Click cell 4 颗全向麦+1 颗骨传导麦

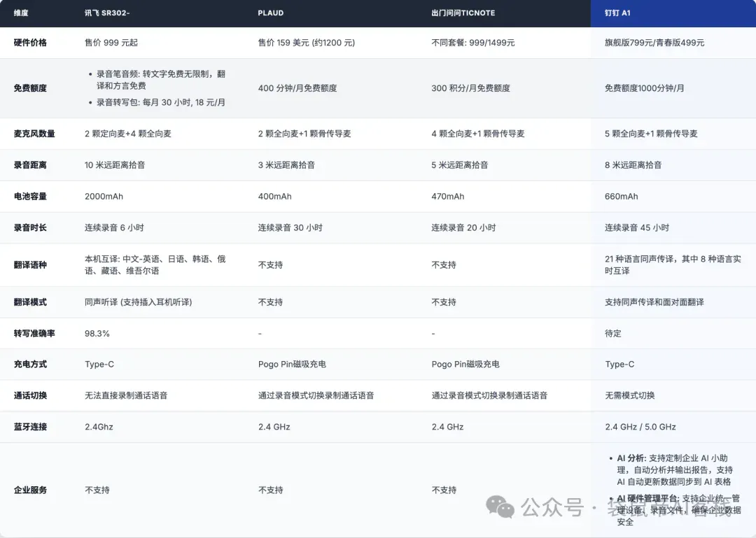point(478,134)
